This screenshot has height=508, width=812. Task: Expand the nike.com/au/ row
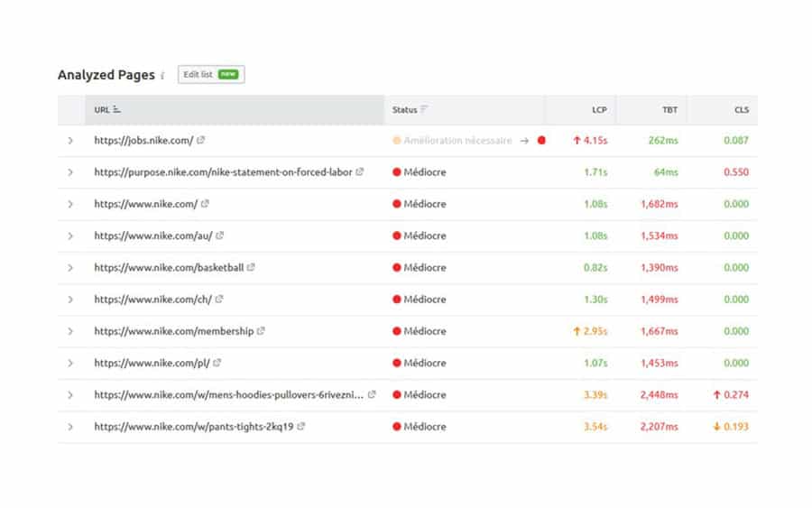(70, 236)
